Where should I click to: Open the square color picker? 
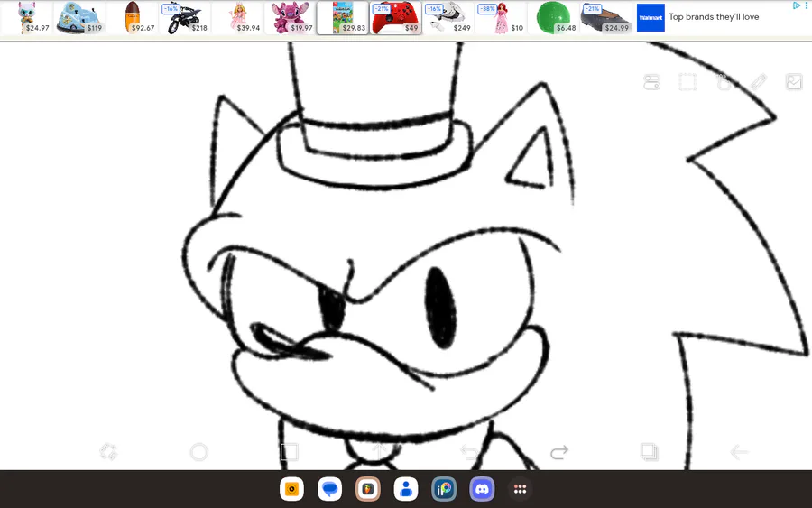pos(290,452)
